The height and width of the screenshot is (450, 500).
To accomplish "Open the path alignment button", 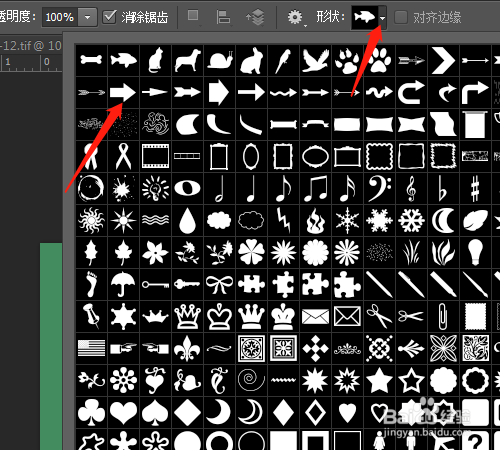I will (223, 17).
